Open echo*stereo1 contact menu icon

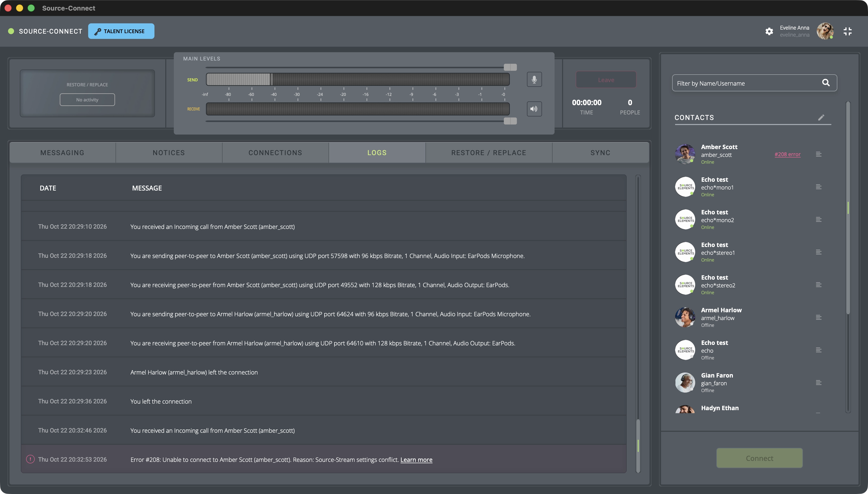tap(819, 252)
